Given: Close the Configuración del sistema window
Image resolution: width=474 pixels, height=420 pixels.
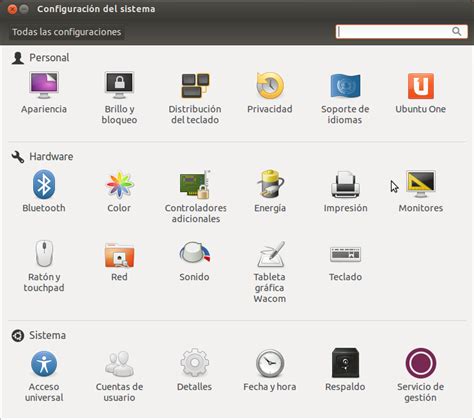Looking at the screenshot, I should [x=12, y=9].
